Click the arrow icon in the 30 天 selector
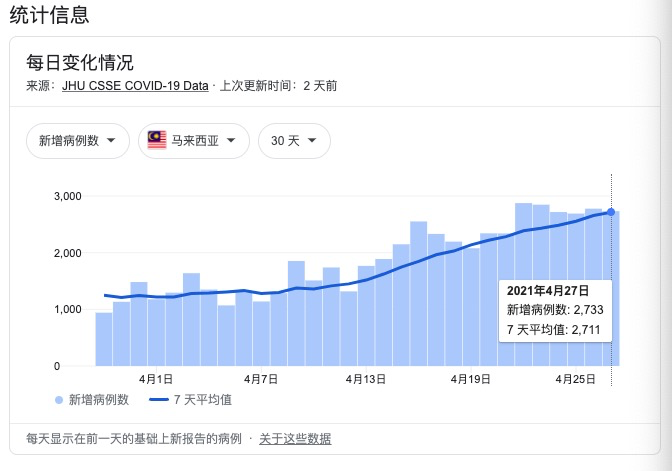 tap(312, 141)
